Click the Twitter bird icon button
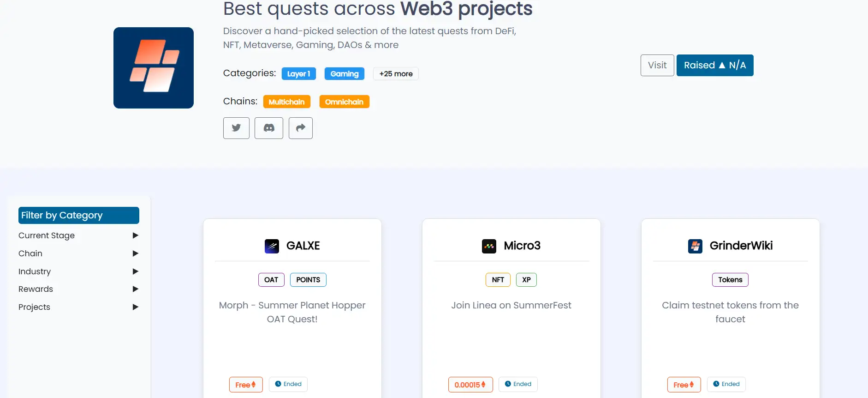The height and width of the screenshot is (398, 868). click(236, 128)
